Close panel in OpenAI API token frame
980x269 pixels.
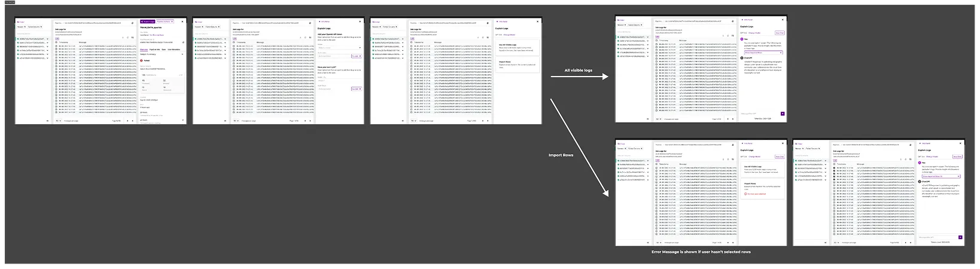click(x=360, y=22)
